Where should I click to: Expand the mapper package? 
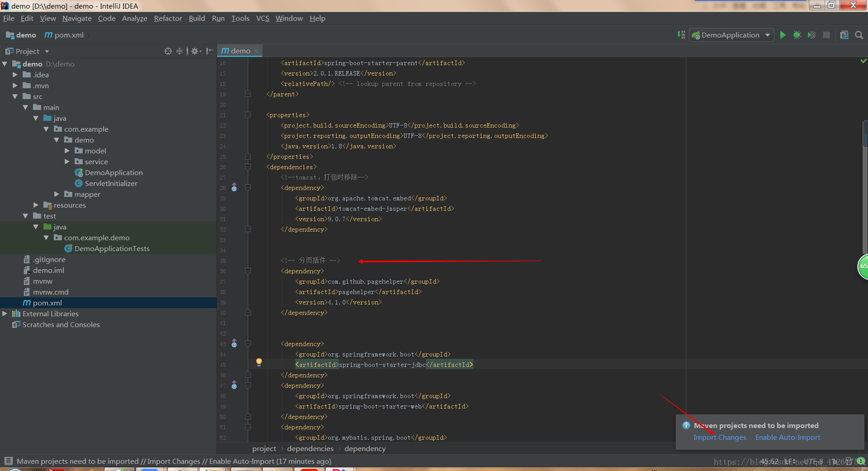coord(57,194)
